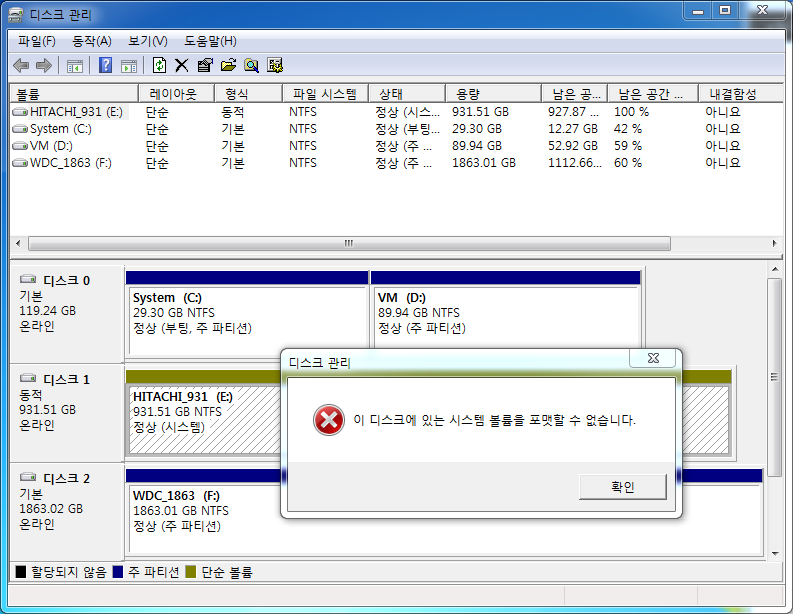This screenshot has height=614, width=793.
Task: Click the Back arrow toolbar icon
Action: click(21, 66)
